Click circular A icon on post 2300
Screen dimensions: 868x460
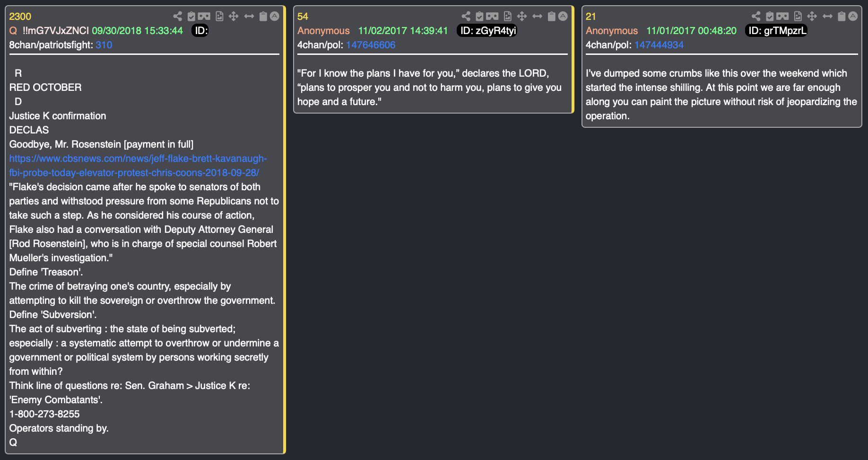point(275,16)
